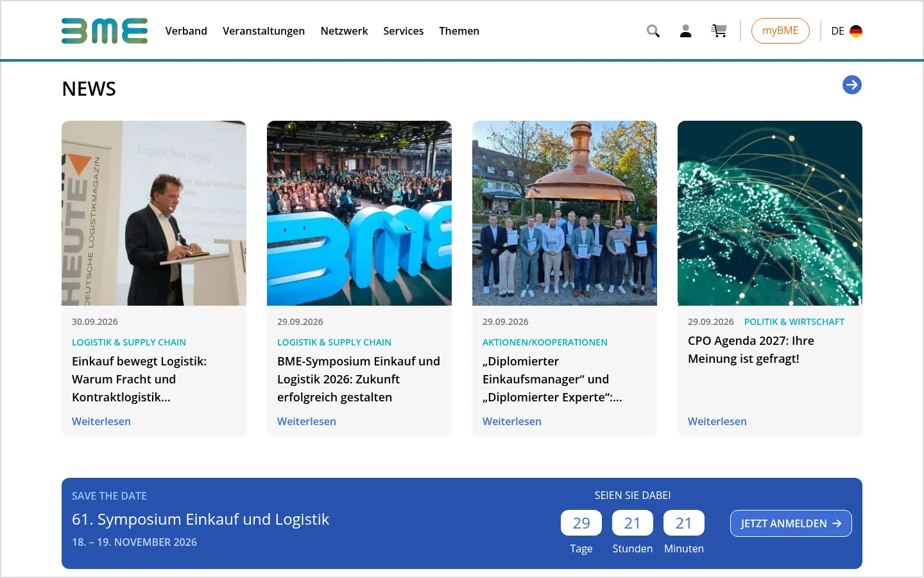Image resolution: width=924 pixels, height=578 pixels.
Task: Open the Themen menu
Action: (459, 31)
